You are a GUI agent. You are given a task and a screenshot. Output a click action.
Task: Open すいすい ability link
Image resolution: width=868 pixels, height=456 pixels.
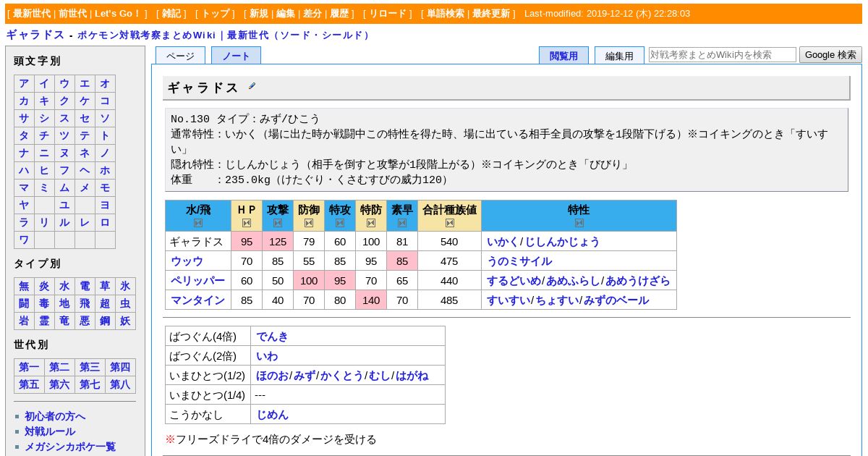pos(509,300)
